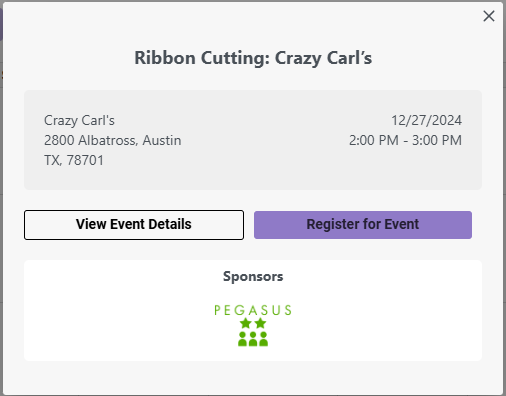
Task: Click the three people icon in the logo
Action: (x=253, y=339)
